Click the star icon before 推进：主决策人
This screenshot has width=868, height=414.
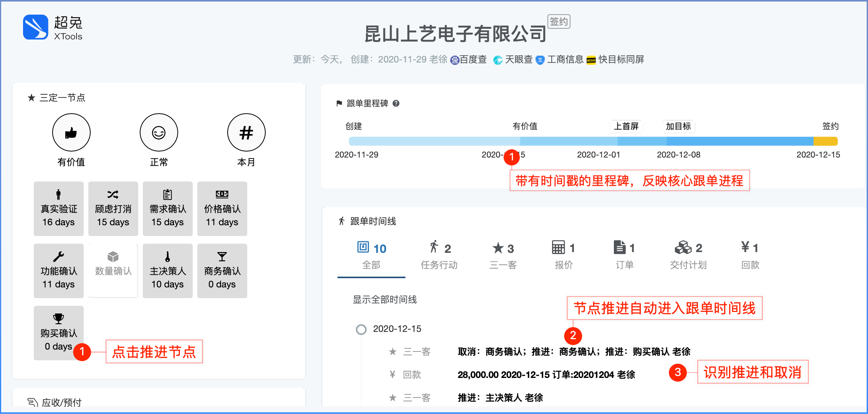coord(393,398)
